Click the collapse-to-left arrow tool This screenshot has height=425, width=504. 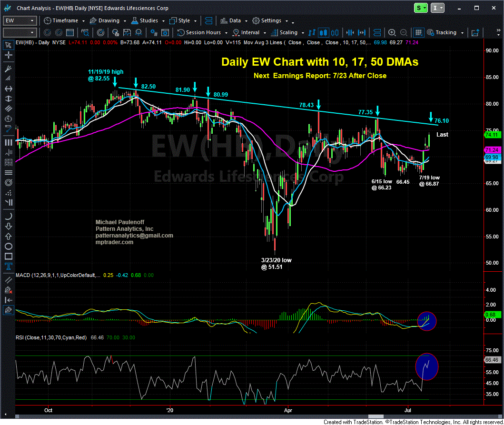[9, 300]
